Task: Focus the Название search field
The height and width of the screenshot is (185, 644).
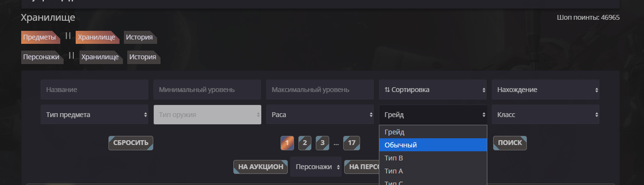Action: [x=94, y=90]
